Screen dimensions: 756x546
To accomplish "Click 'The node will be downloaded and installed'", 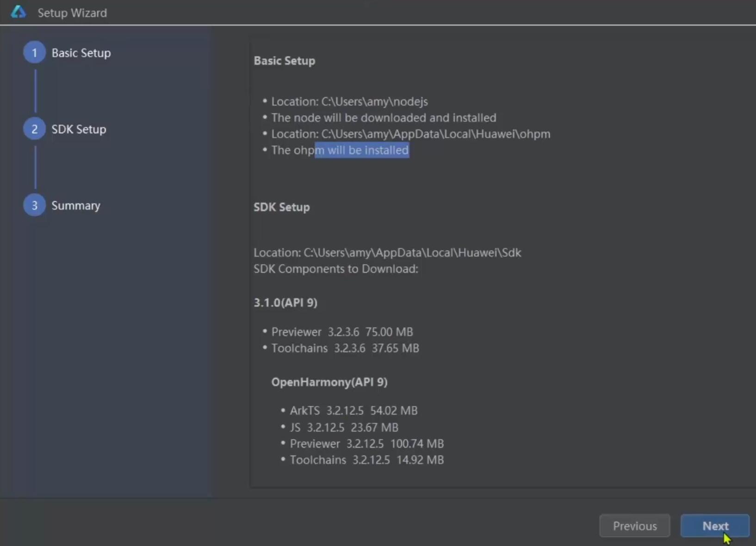I will [x=384, y=117].
